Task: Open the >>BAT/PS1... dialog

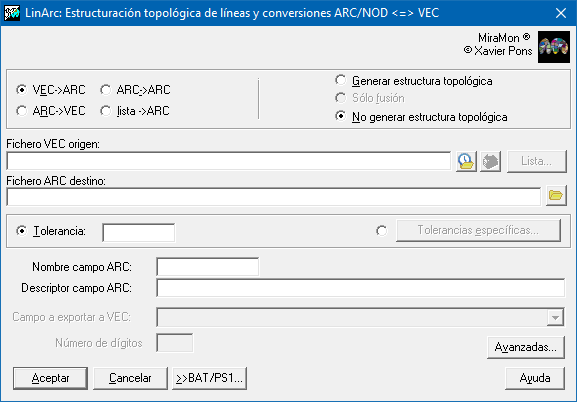Action: (209, 378)
